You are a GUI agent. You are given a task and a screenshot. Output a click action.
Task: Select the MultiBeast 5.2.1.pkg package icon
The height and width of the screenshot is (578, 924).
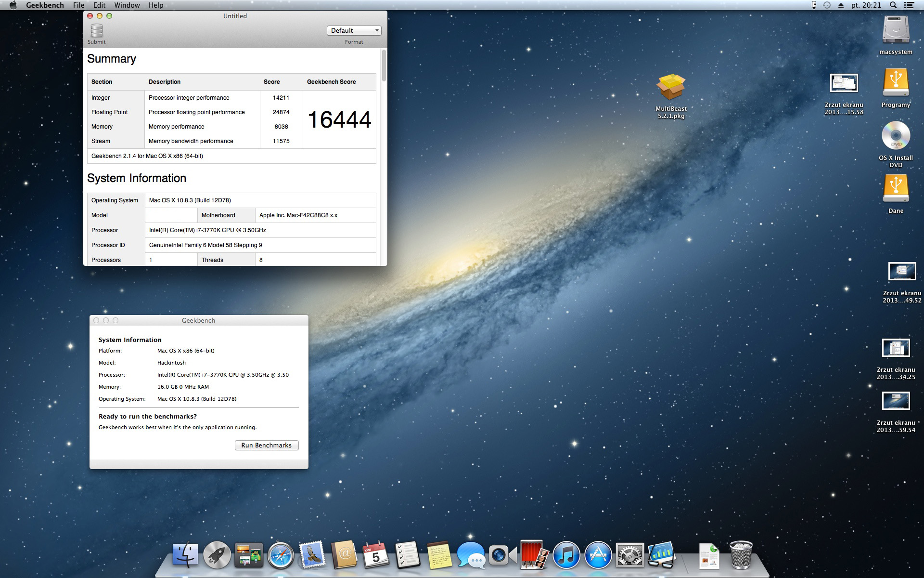[x=671, y=88]
